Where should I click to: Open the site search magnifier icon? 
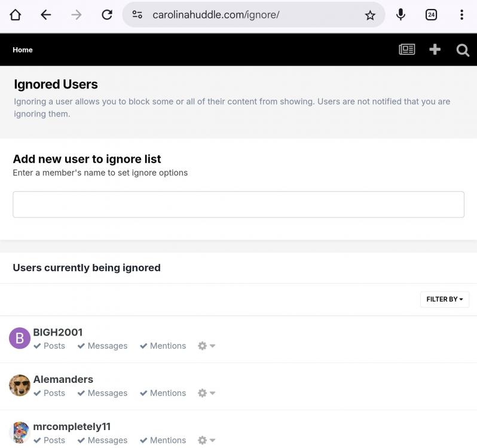pyautogui.click(x=463, y=50)
